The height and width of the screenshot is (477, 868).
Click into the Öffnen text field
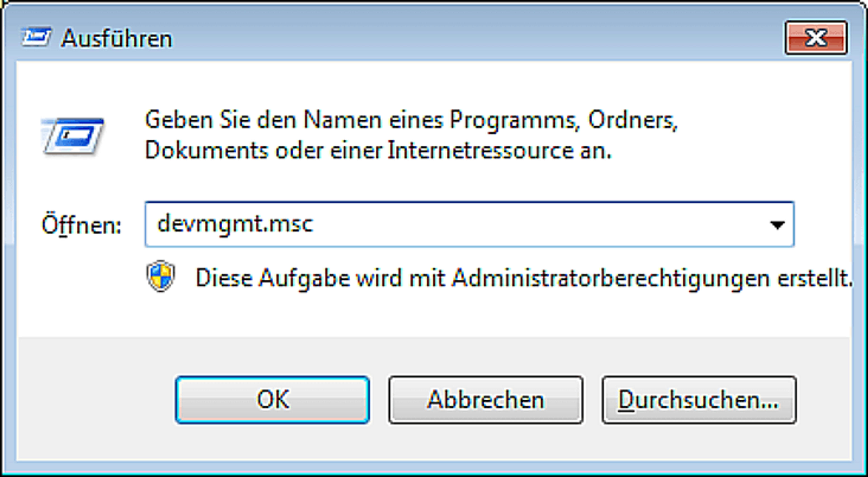(x=469, y=225)
